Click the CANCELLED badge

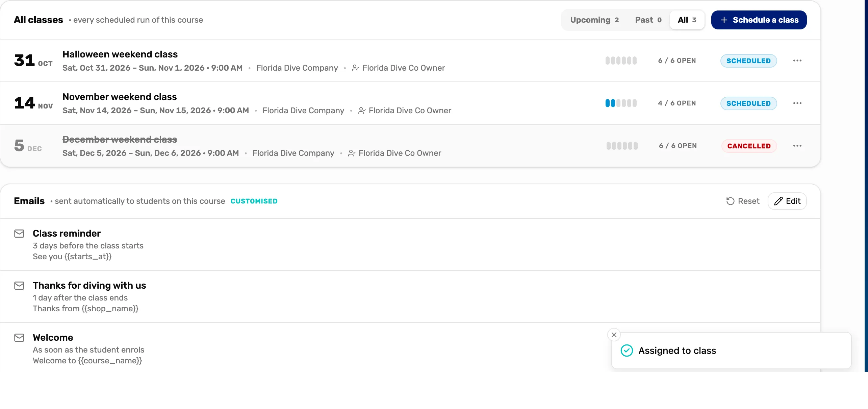[x=749, y=146]
